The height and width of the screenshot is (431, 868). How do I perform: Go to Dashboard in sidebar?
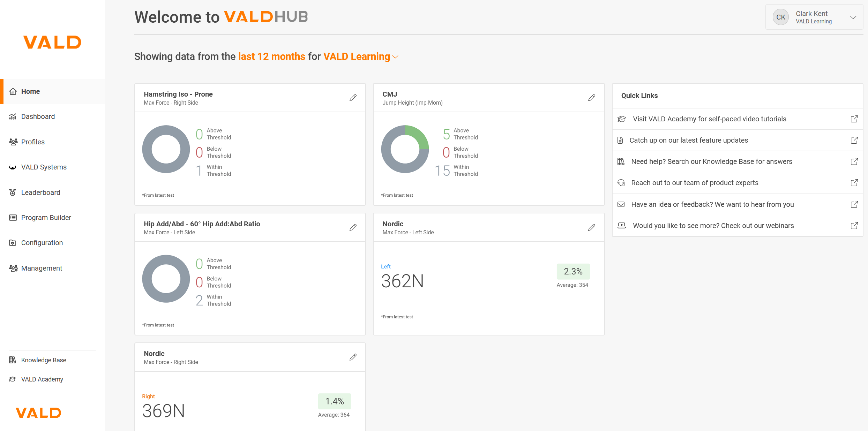pos(38,116)
